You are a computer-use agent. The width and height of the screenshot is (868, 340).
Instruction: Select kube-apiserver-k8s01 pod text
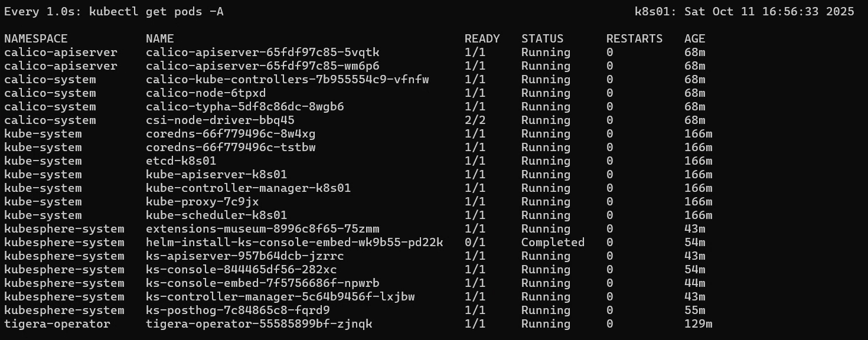(x=216, y=175)
